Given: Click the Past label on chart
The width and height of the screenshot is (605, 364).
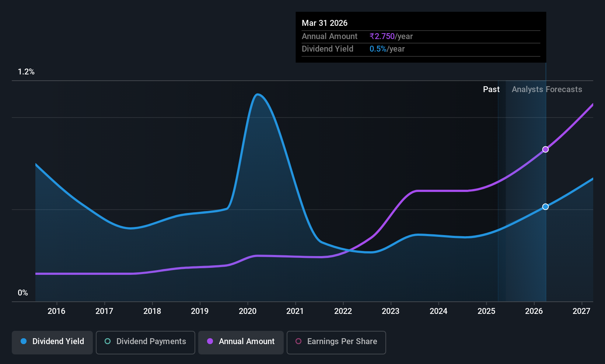Looking at the screenshot, I should (491, 90).
